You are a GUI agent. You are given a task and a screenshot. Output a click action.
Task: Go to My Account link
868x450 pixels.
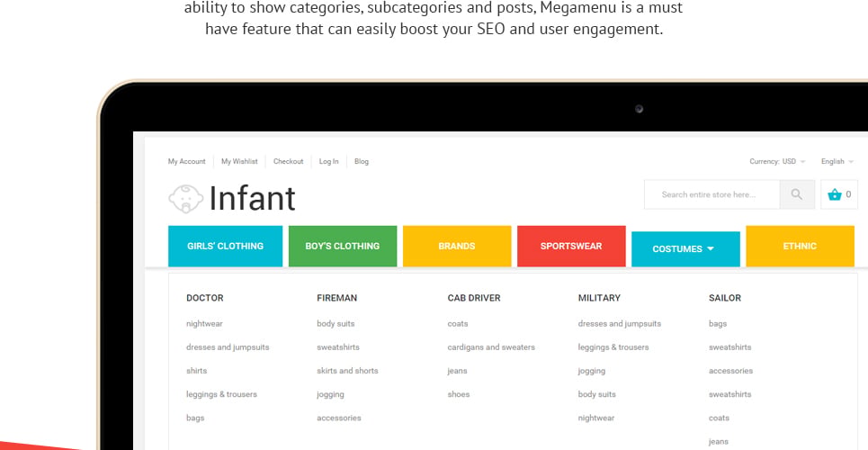(x=186, y=161)
